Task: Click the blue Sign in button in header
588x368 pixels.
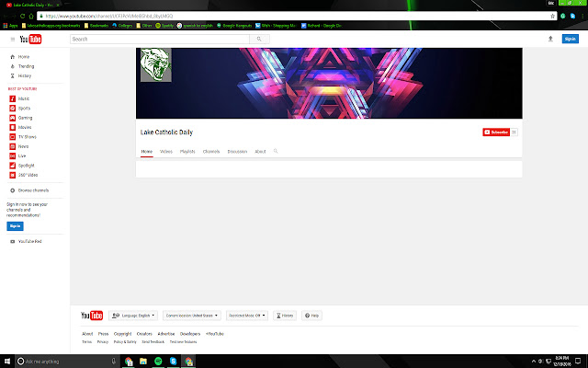Action: (x=570, y=39)
